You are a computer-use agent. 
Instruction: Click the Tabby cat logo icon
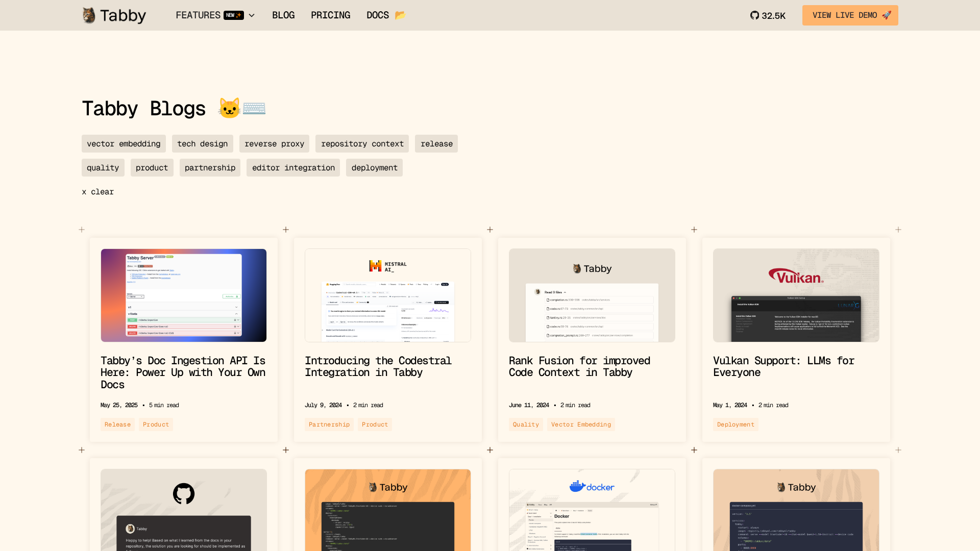tap(89, 15)
